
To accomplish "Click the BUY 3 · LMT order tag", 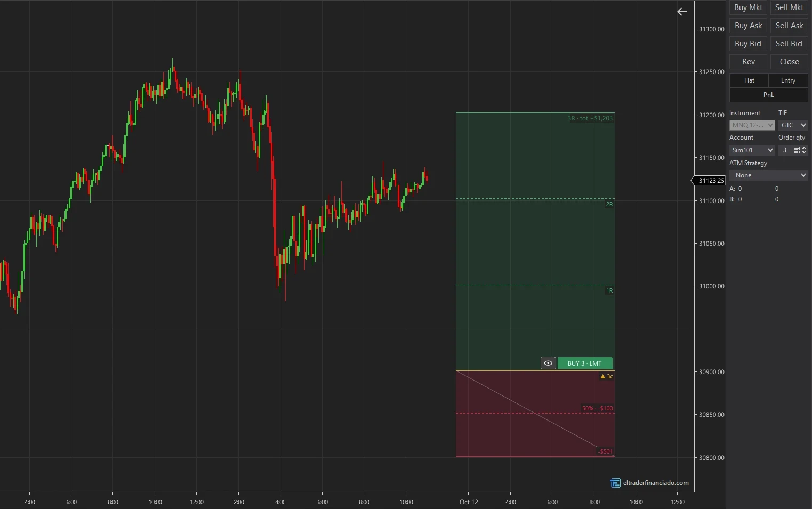I will [x=584, y=363].
